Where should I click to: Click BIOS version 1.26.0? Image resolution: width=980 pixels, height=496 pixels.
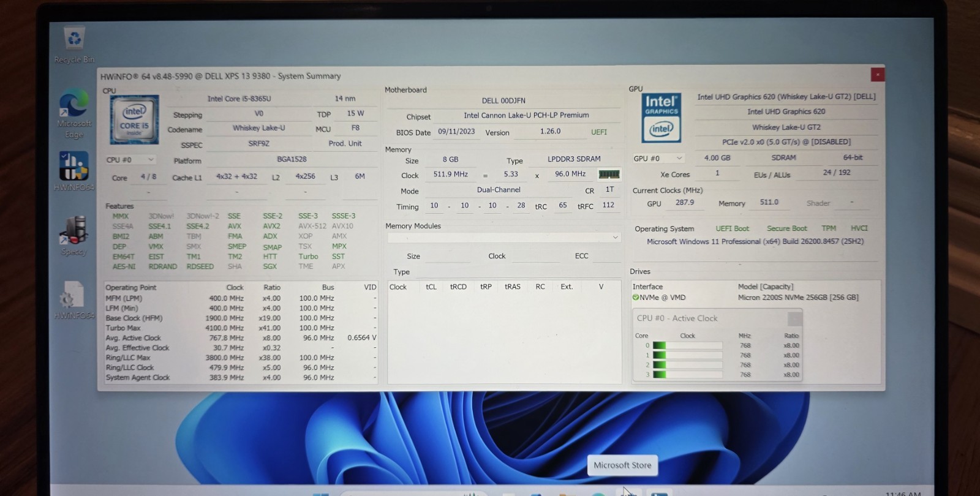[550, 131]
